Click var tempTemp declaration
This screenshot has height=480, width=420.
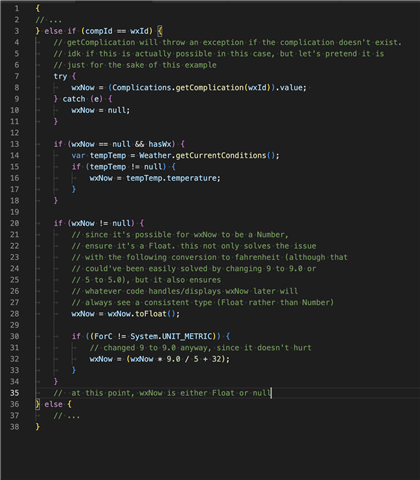[x=99, y=155]
